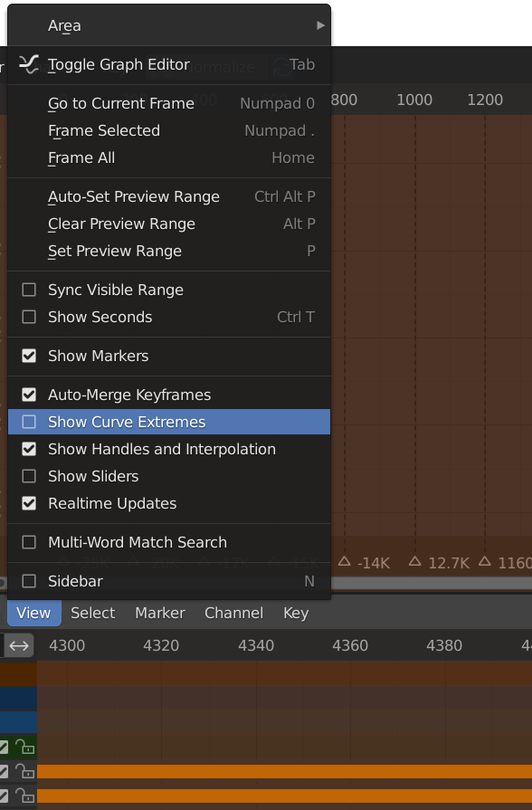The height and width of the screenshot is (810, 532).
Task: Disable Show Markers checkbox
Action: pyautogui.click(x=29, y=356)
